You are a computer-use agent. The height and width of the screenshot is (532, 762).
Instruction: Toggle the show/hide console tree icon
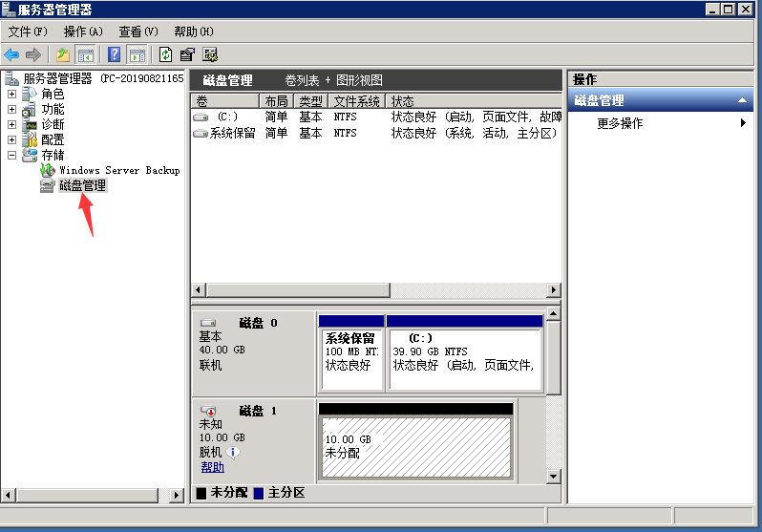tap(86, 55)
